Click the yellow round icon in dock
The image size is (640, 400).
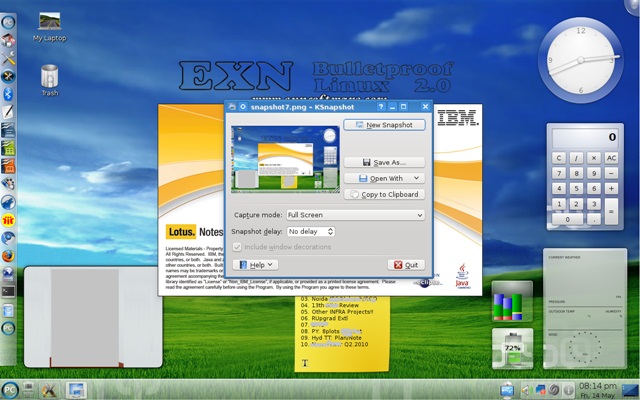8,220
